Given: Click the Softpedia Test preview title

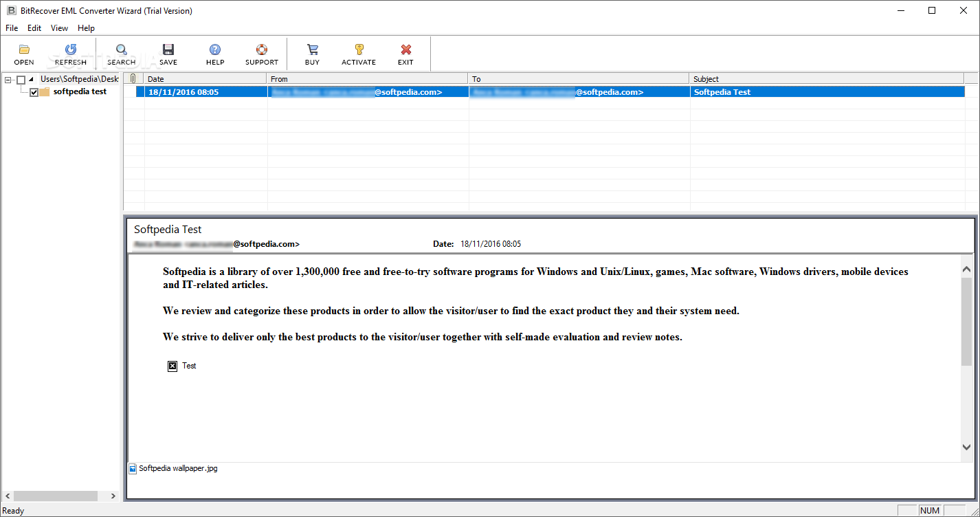Looking at the screenshot, I should [x=168, y=230].
